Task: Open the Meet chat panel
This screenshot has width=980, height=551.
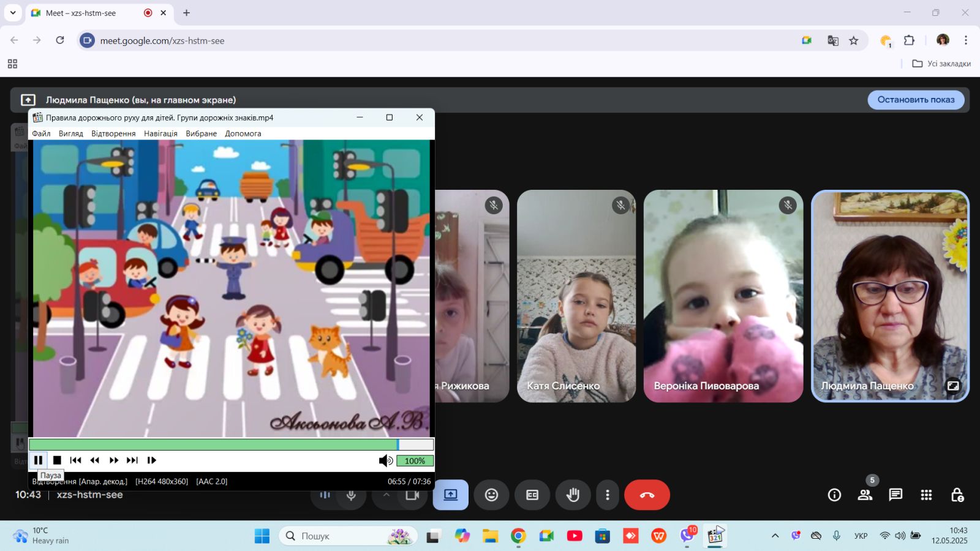Action: click(895, 495)
